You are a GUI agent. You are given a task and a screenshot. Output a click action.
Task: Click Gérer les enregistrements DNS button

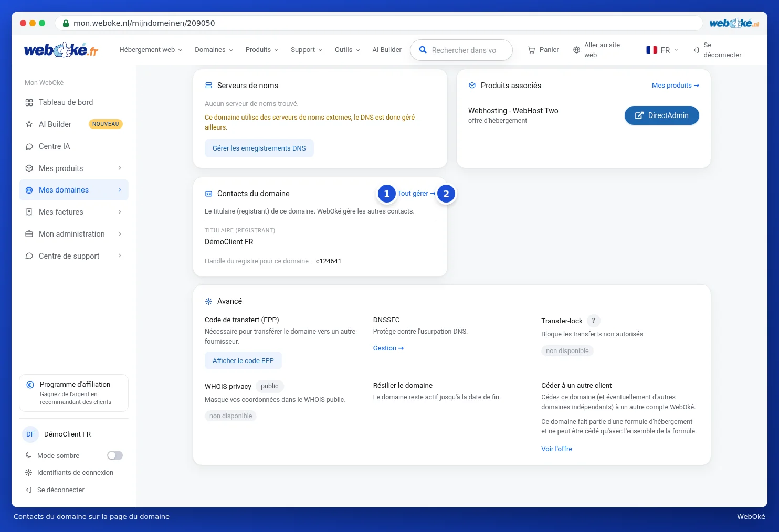(x=259, y=148)
